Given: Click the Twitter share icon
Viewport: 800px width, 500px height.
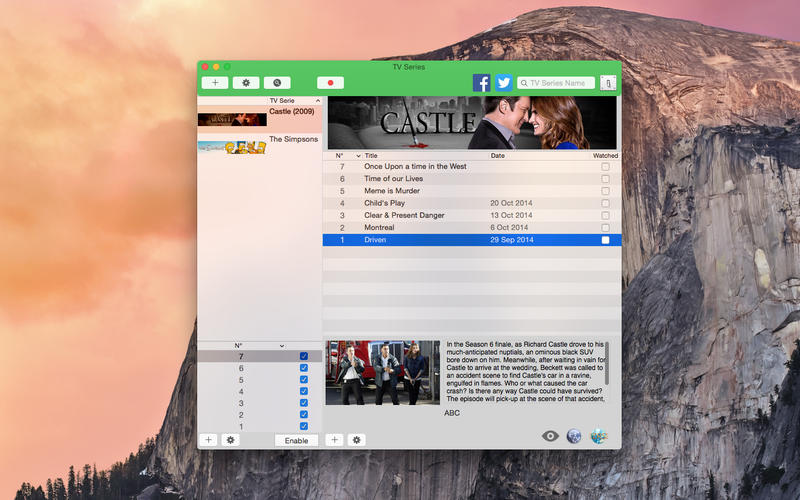Looking at the screenshot, I should pyautogui.click(x=504, y=83).
